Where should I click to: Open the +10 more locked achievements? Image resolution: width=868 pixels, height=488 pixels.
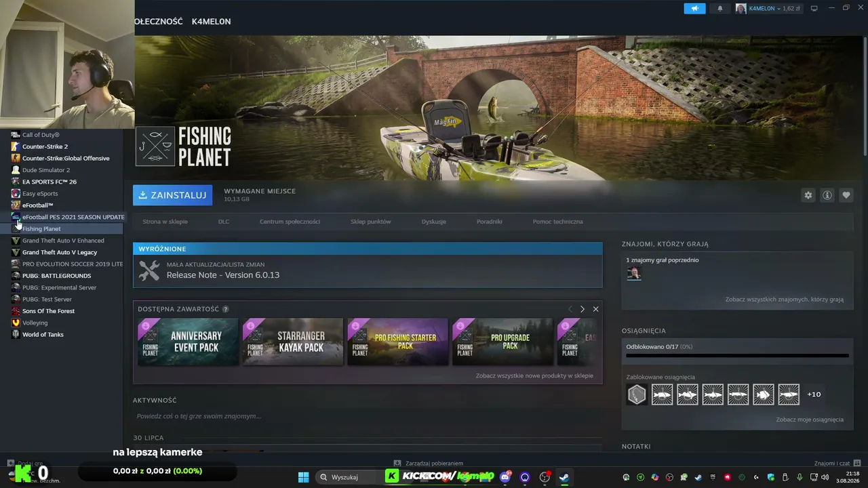tap(814, 394)
